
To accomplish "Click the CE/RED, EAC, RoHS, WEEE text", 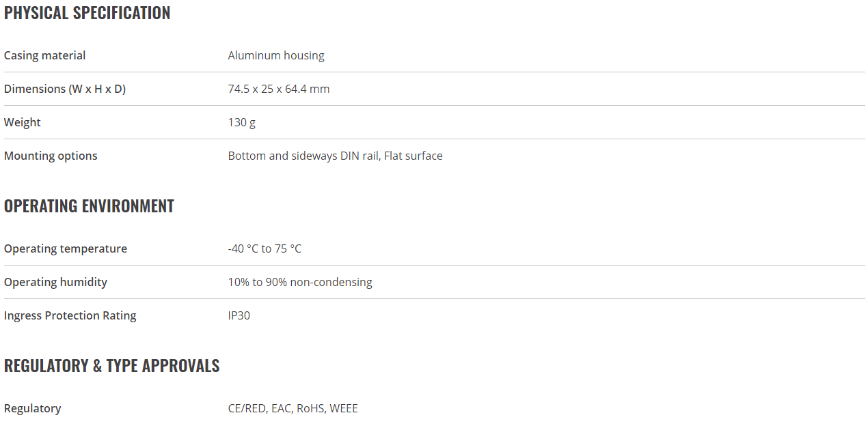I will pyautogui.click(x=293, y=408).
